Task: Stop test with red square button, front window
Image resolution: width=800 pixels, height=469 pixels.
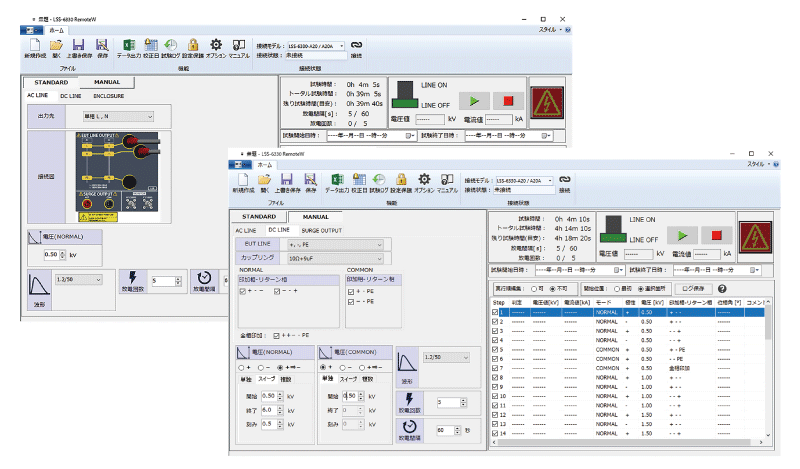Action: 716,235
